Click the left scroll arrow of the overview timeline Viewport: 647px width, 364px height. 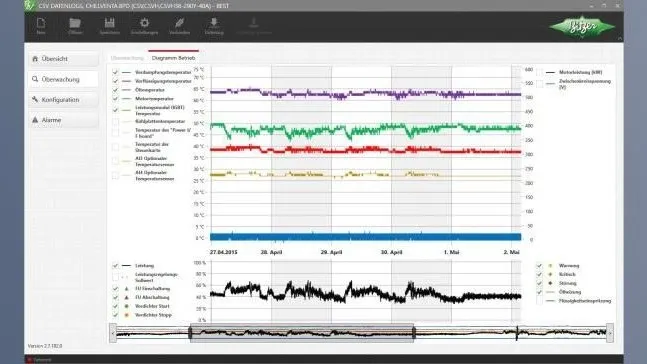tap(113, 333)
